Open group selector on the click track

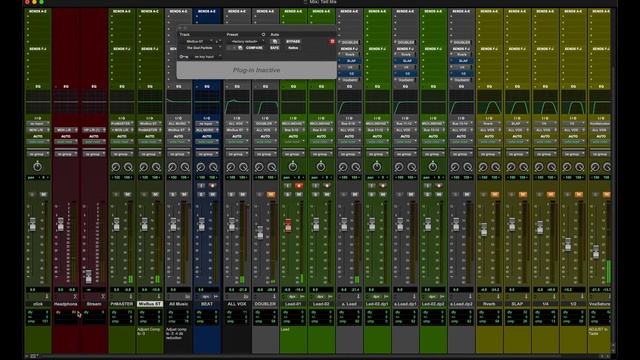click(x=37, y=154)
